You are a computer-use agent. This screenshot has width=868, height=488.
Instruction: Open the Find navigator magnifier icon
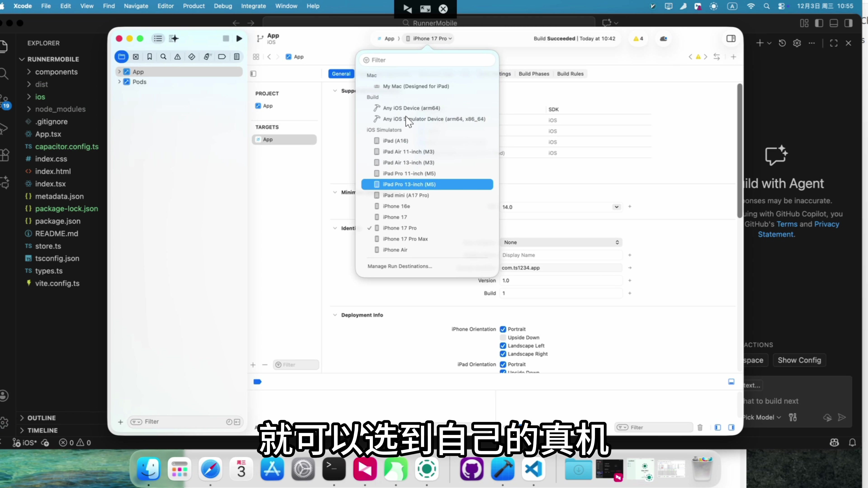[163, 56]
